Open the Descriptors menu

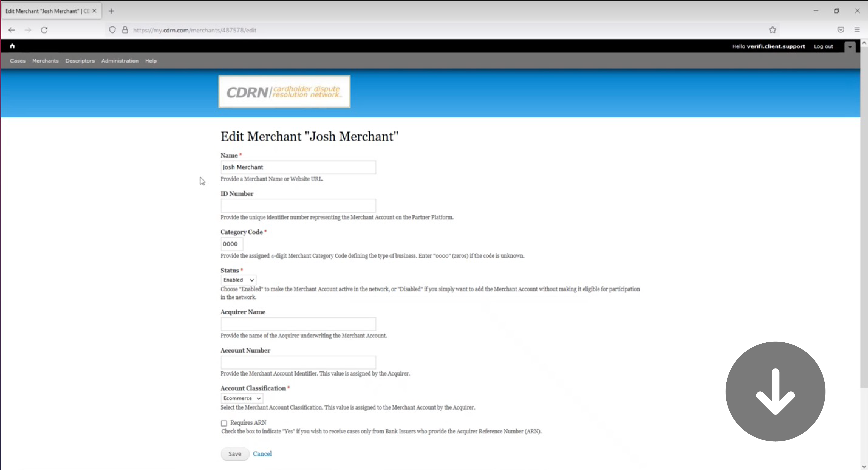[x=80, y=61]
